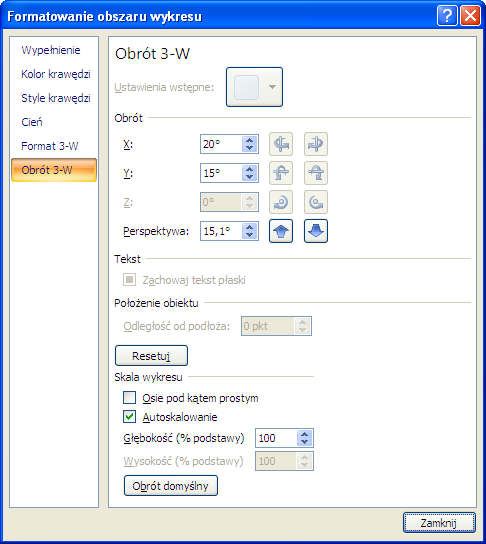
Task: Click the Perspektywa: label
Action: pyautogui.click(x=156, y=231)
